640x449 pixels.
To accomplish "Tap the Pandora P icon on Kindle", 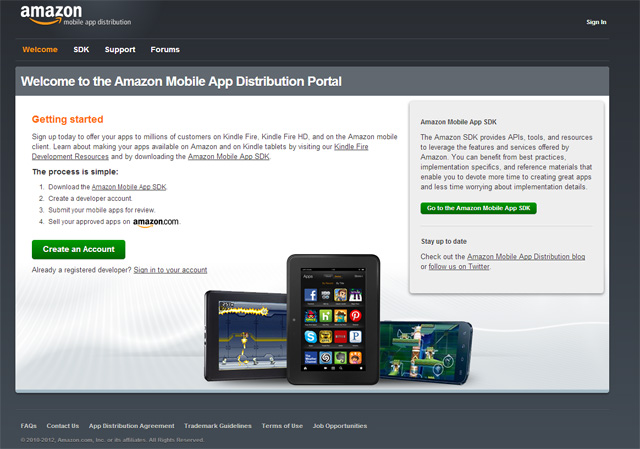I will pos(356,337).
